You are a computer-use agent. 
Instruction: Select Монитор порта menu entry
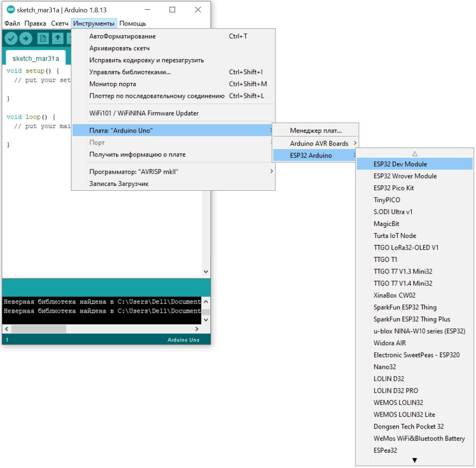pyautogui.click(x=112, y=84)
